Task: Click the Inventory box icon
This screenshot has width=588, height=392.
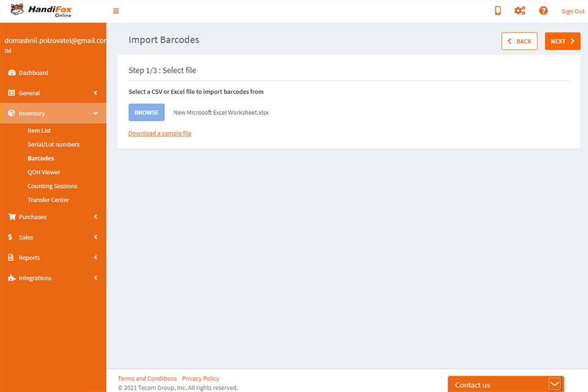Action: click(x=12, y=113)
